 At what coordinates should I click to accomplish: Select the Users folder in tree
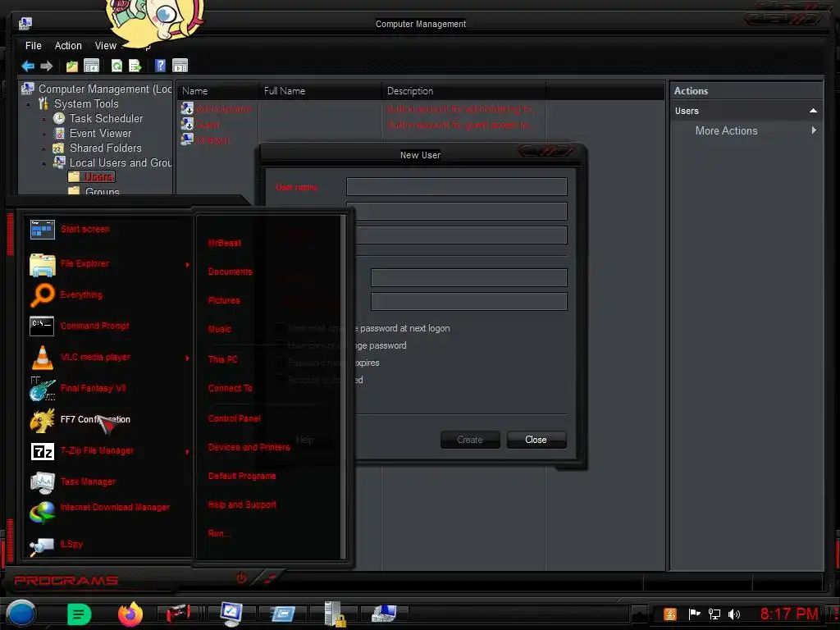(99, 177)
